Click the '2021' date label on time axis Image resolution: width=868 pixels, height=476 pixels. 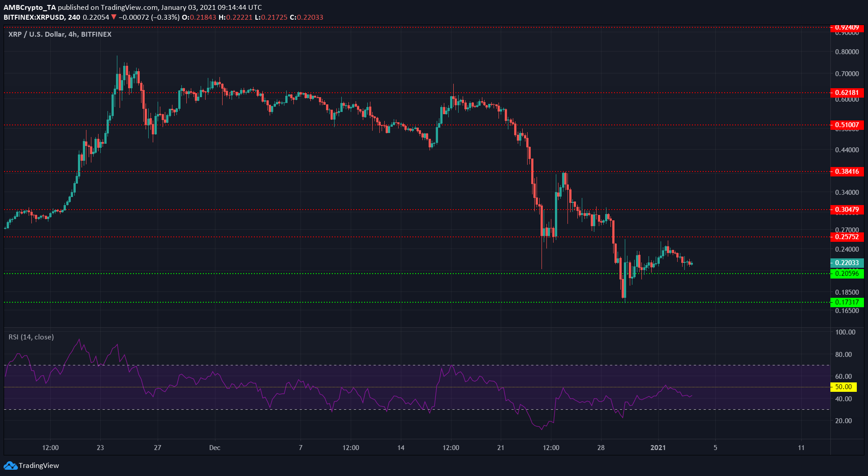[x=658, y=448]
